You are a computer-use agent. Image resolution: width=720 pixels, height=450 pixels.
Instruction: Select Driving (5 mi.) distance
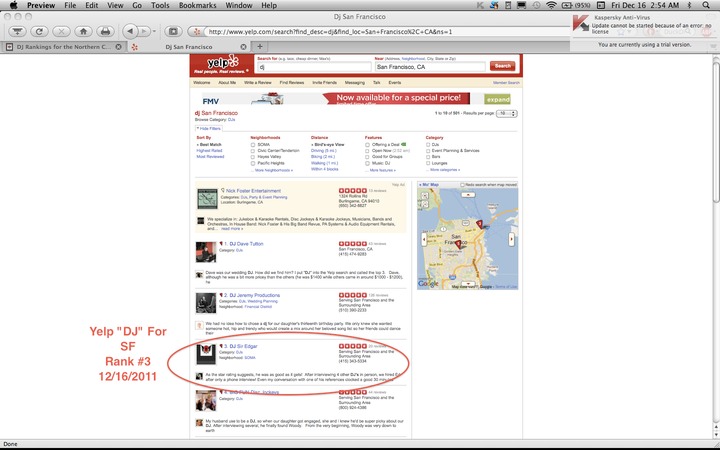324,151
